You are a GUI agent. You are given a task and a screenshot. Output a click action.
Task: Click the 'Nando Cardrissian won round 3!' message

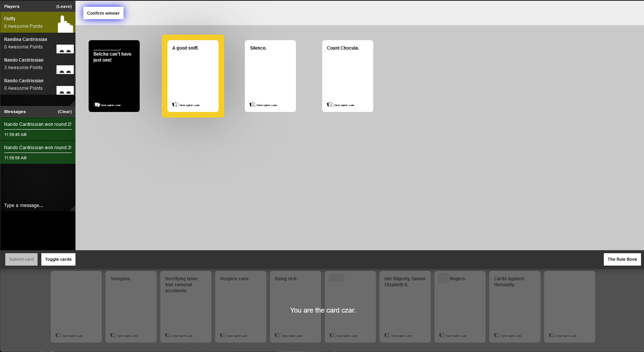[38, 148]
